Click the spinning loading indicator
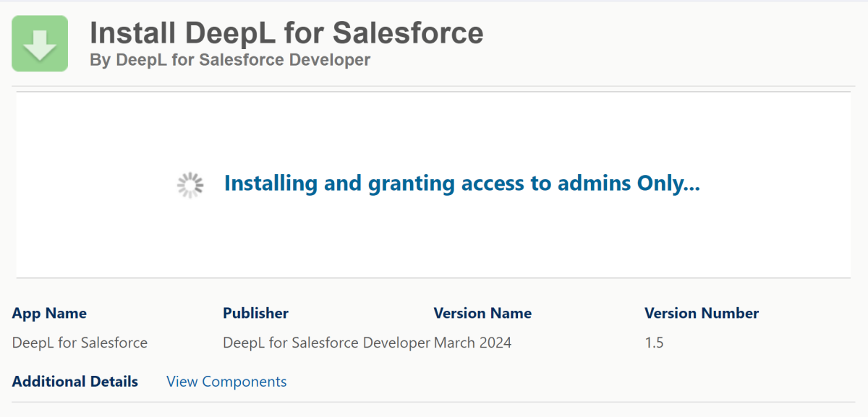Image resolution: width=868 pixels, height=417 pixels. point(190,185)
